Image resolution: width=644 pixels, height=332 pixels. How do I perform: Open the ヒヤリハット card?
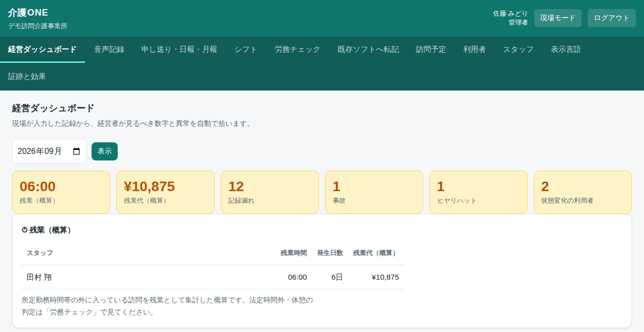tap(478, 192)
